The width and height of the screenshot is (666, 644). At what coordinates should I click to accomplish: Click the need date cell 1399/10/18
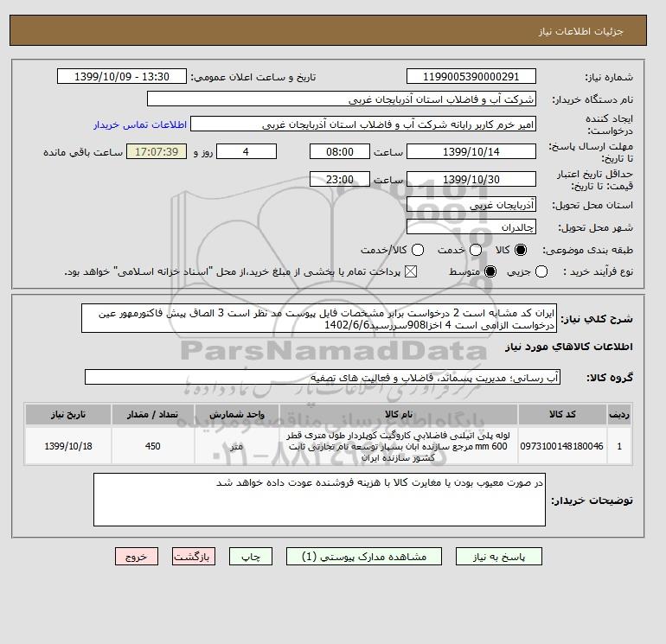click(68, 446)
